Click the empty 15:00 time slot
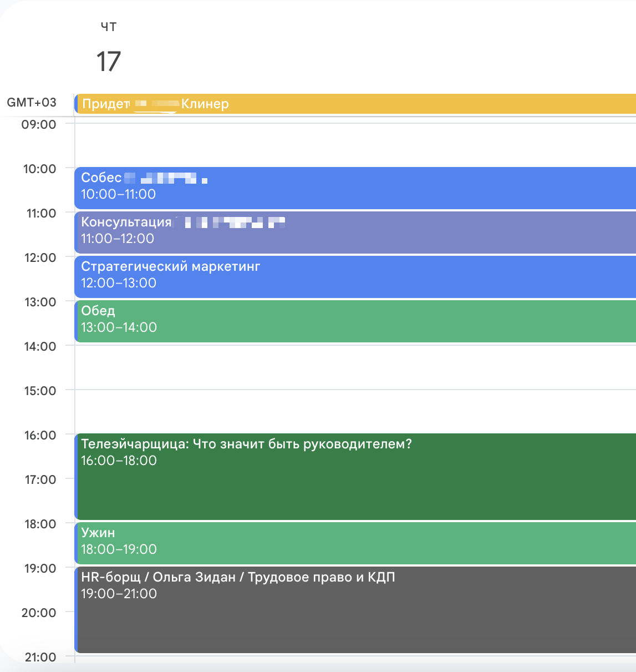636x672 pixels. click(x=355, y=412)
